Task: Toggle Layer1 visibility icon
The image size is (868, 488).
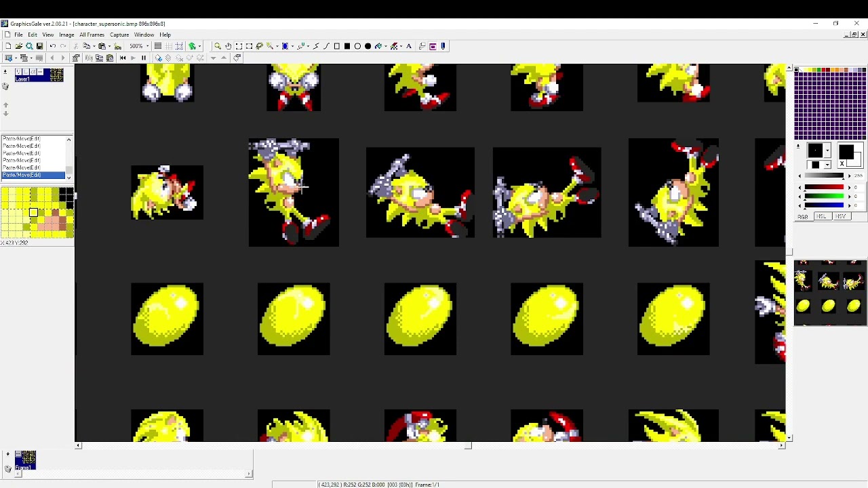Action: (18, 72)
